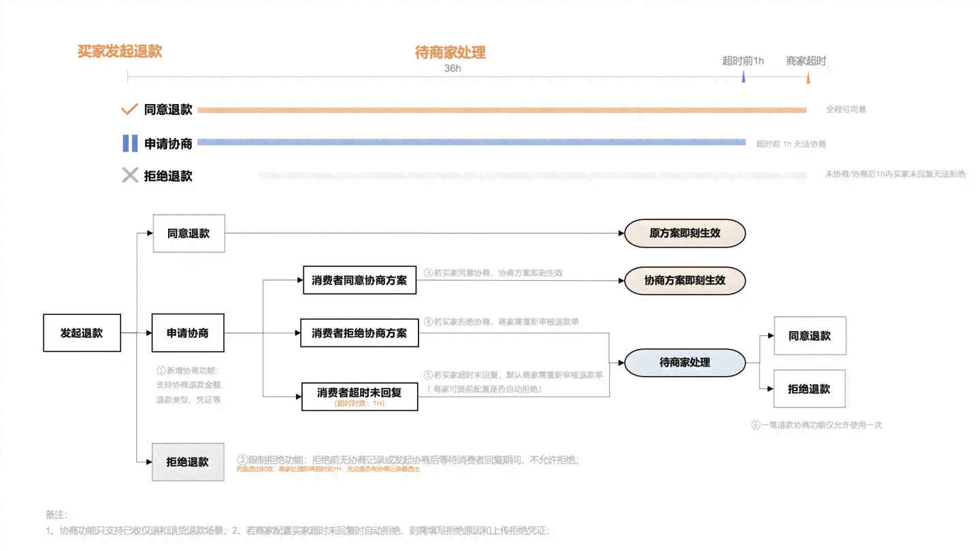This screenshot has height=551, width=980.
Task: Click the 超时前1h label text
Action: pos(743,61)
